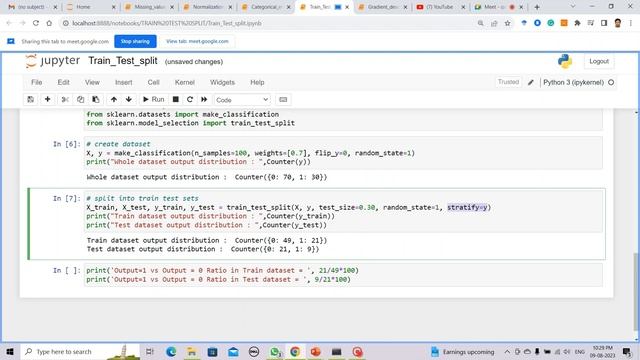
Task: Open Chrome three-dot menu
Action: pyautogui.click(x=631, y=23)
